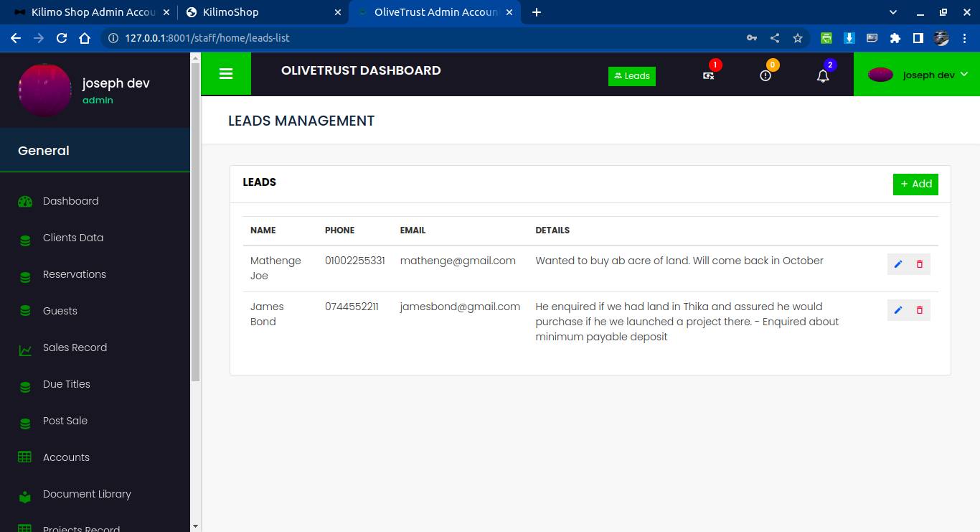Open Document Library in the sidebar

click(x=87, y=494)
